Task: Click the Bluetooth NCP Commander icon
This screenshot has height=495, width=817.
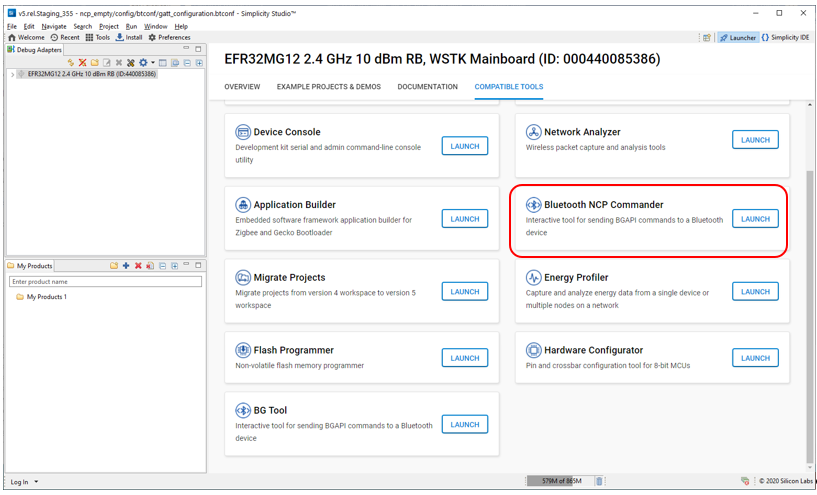Action: (534, 205)
